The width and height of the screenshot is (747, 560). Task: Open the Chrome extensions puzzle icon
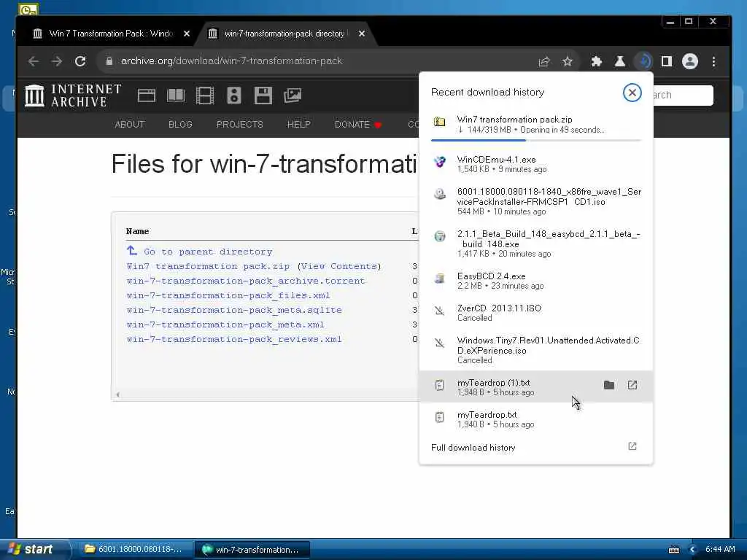tap(597, 61)
